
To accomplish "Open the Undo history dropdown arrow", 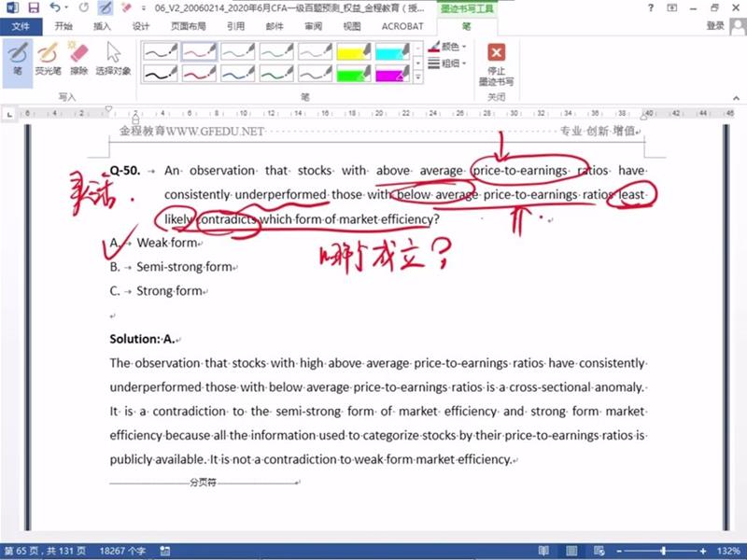I will pos(66,7).
